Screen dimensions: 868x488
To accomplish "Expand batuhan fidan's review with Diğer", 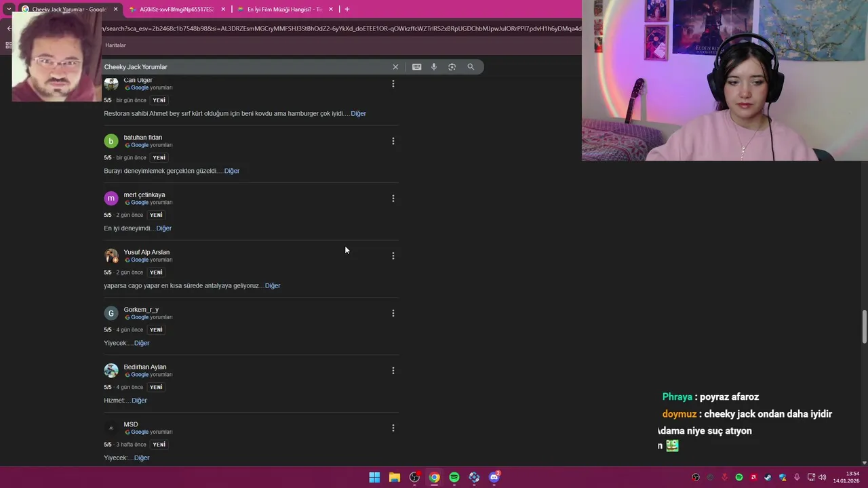I will tap(232, 171).
